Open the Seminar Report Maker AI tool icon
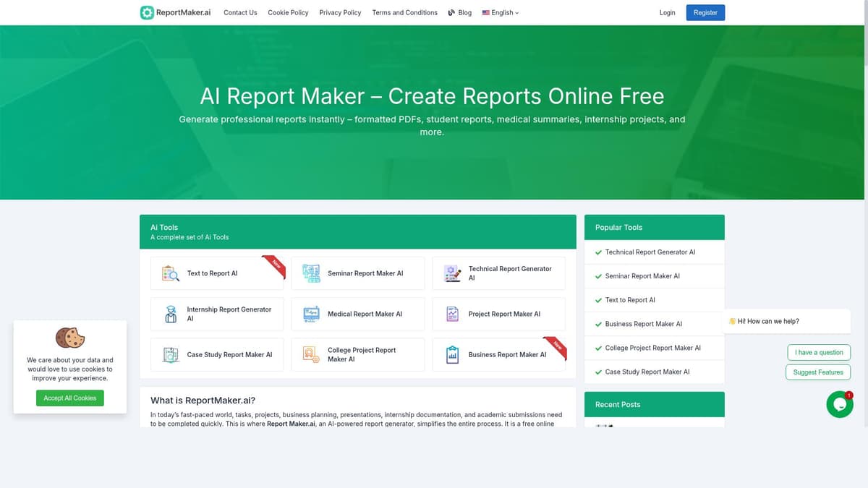Screen dimensions: 868x488 point(311,273)
